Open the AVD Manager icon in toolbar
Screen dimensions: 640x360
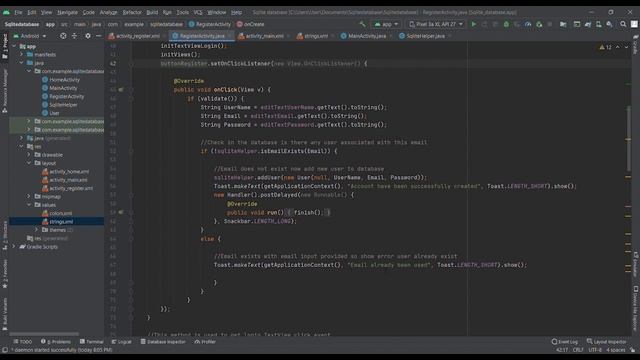[598, 24]
